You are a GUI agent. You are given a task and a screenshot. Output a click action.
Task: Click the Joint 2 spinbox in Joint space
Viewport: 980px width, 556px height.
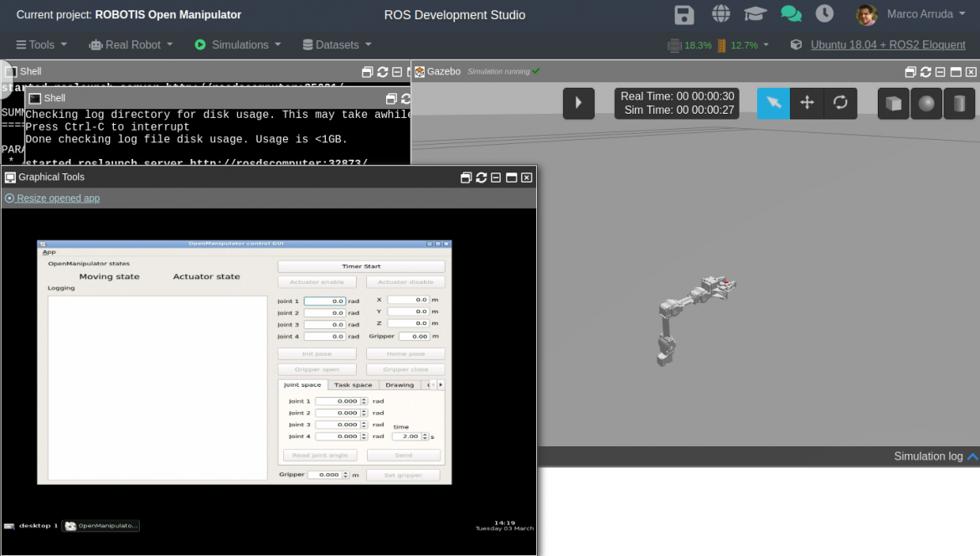coord(341,413)
